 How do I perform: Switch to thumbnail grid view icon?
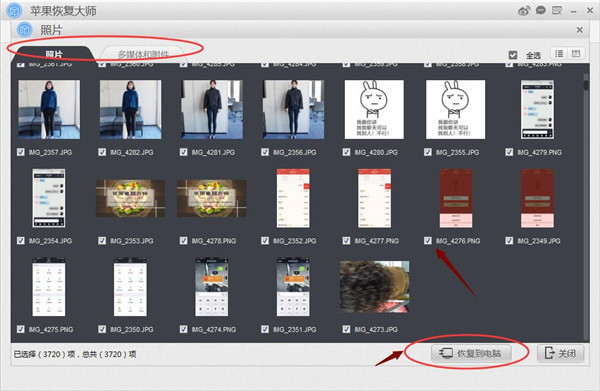tap(576, 54)
